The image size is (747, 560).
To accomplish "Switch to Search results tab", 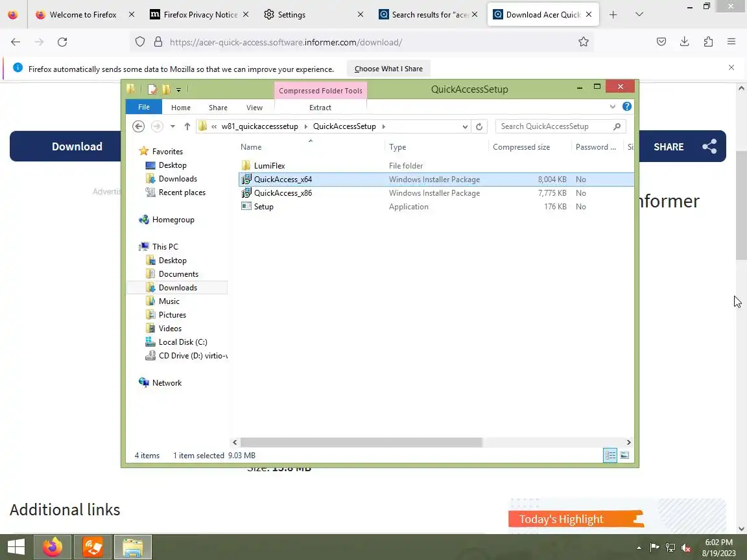I will click(x=429, y=15).
